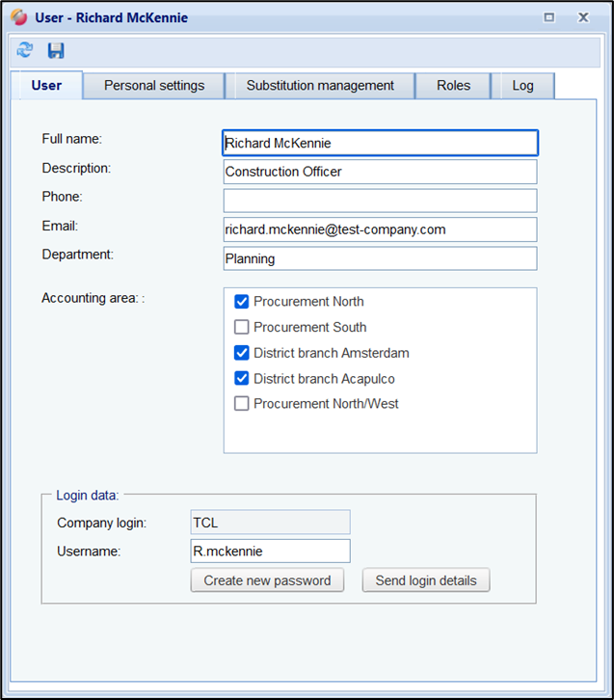Click the app logo in title bar
Image resolution: width=614 pixels, height=700 pixels.
click(x=17, y=17)
